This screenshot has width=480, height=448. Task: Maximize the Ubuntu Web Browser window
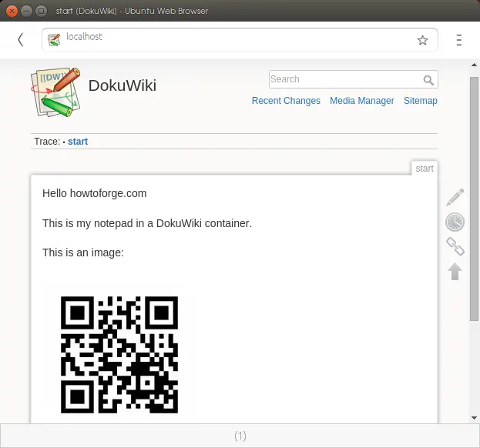41,12
